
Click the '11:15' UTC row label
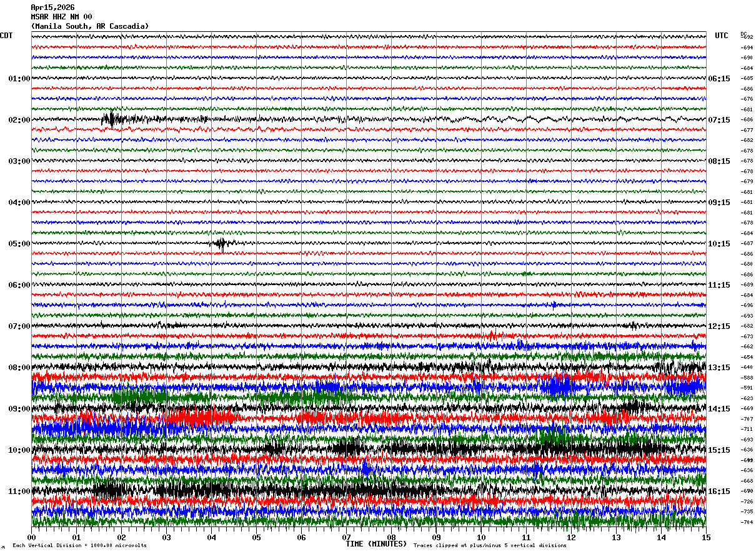[719, 285]
